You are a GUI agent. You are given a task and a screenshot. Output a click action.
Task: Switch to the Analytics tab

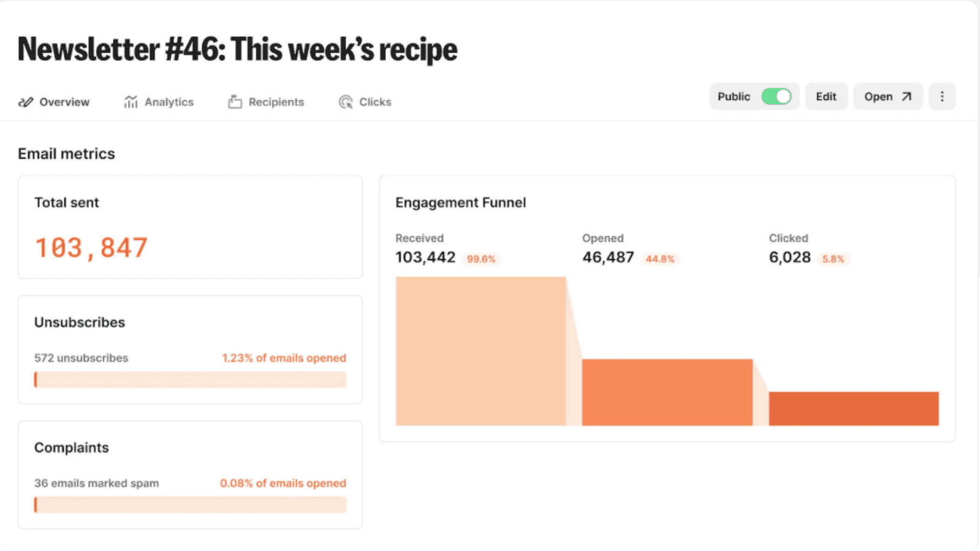(168, 102)
